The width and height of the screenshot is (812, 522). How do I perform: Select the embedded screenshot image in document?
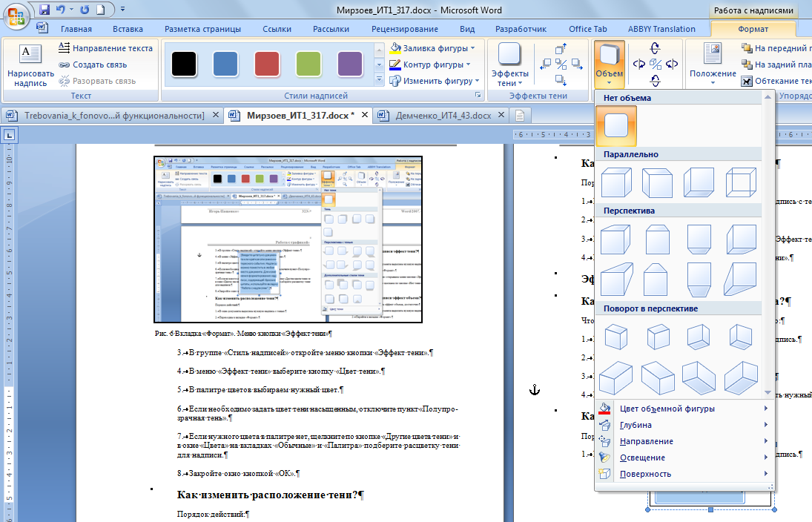click(x=288, y=239)
